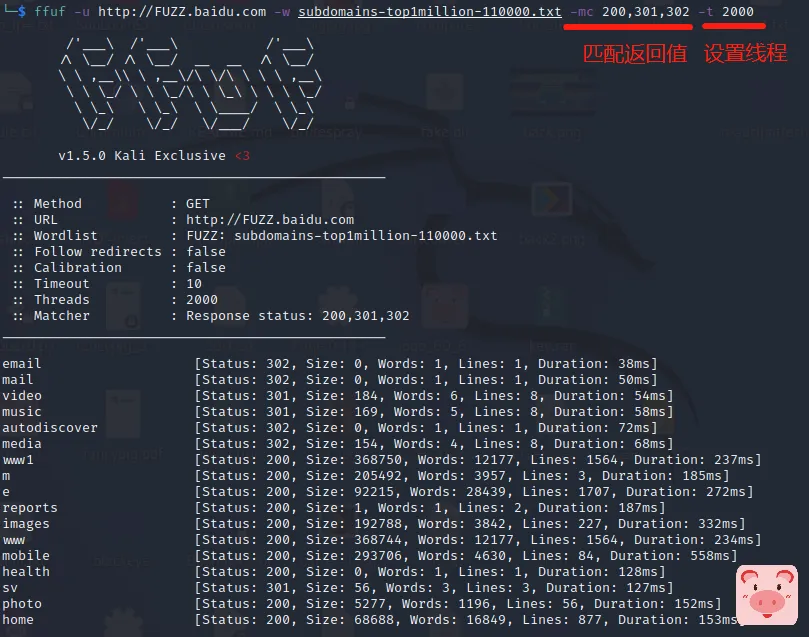Click the home result row
This screenshot has height=637, width=809.
click(x=370, y=619)
